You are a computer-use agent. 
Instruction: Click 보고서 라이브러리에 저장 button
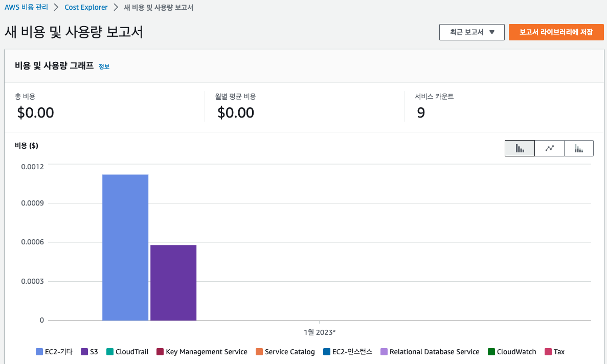click(x=556, y=32)
